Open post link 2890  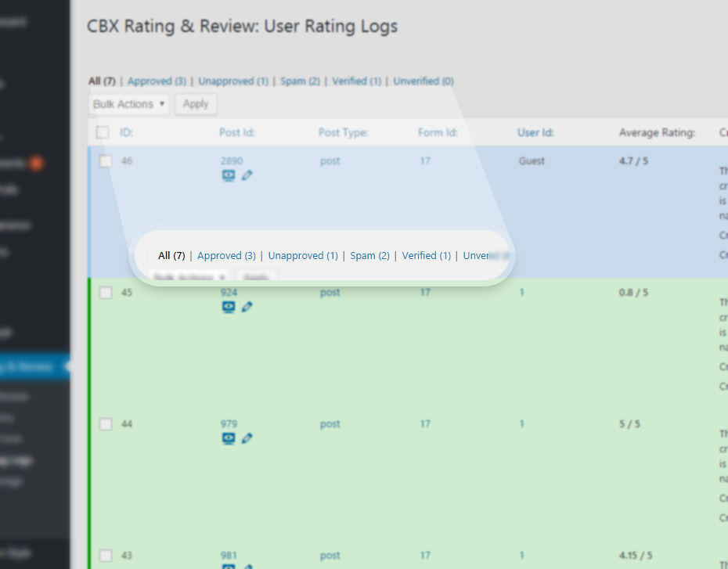tap(232, 161)
